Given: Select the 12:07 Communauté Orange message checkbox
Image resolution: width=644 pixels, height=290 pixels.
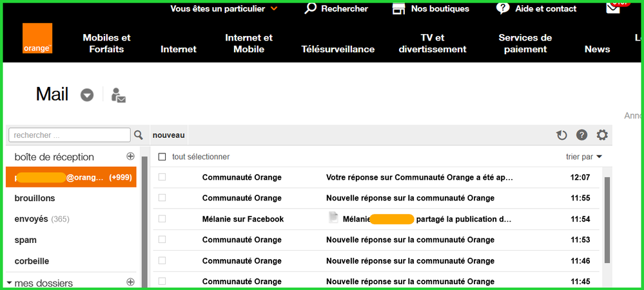Looking at the screenshot, I should [x=162, y=177].
